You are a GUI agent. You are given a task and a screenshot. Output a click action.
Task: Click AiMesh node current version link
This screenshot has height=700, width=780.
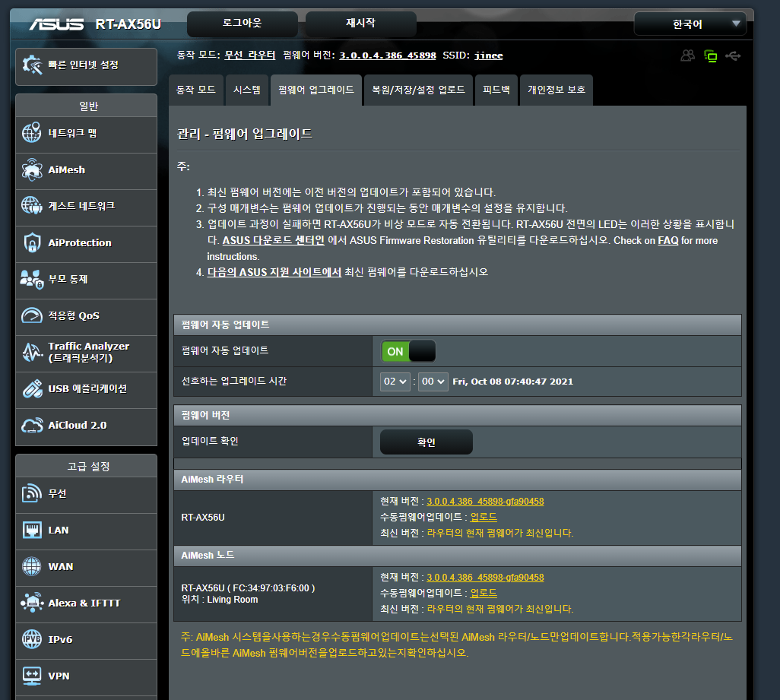coord(485,578)
